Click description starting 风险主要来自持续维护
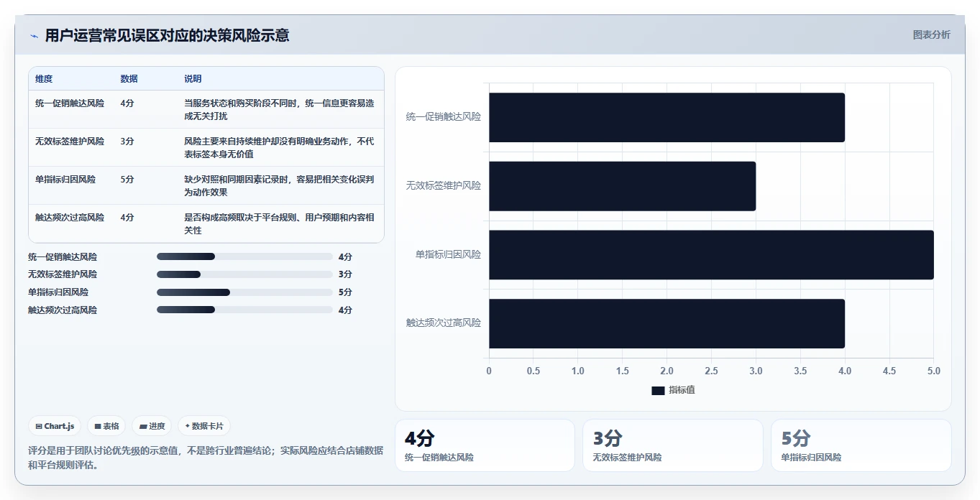 click(x=279, y=148)
